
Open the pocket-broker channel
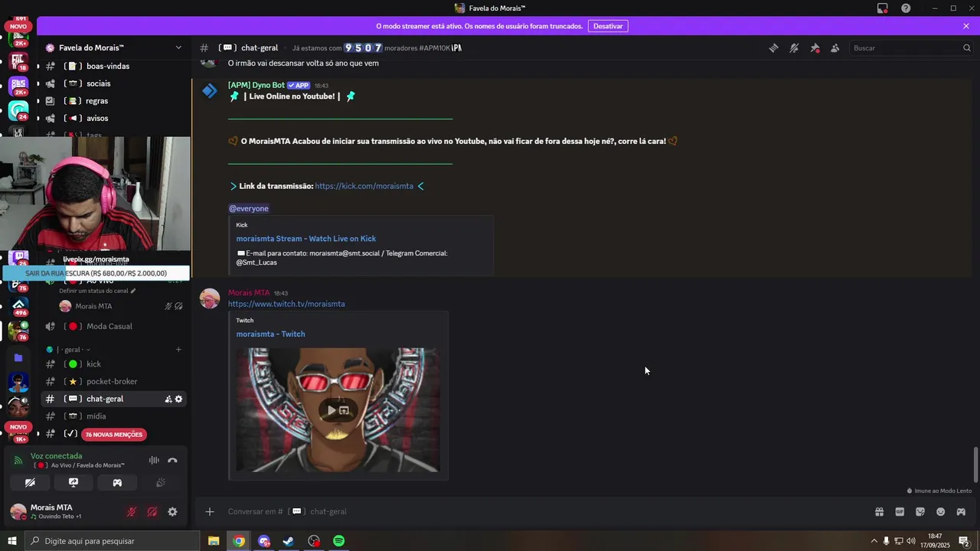[x=112, y=382]
